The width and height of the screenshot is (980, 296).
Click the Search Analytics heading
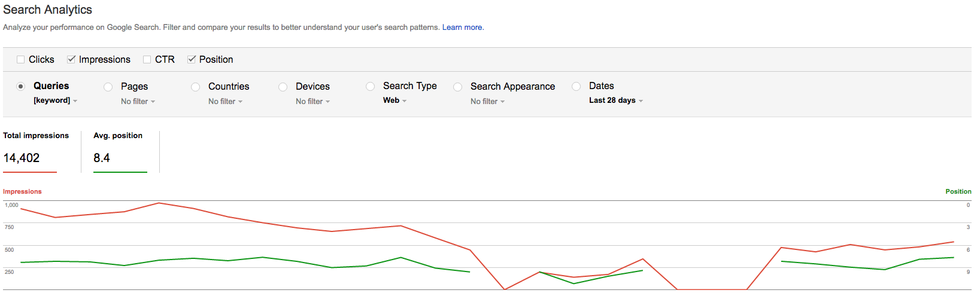tap(48, 10)
